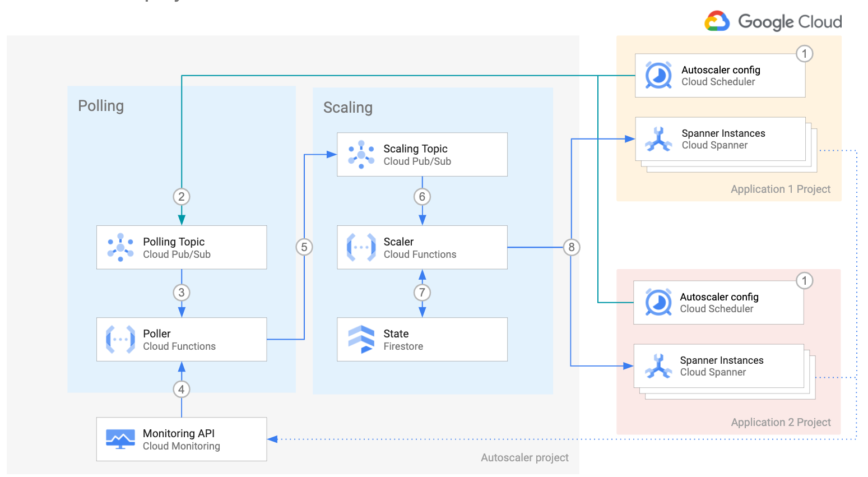This screenshot has height=477, width=868.
Task: Click the Cloud Monitoring subtitle text
Action: [182, 446]
